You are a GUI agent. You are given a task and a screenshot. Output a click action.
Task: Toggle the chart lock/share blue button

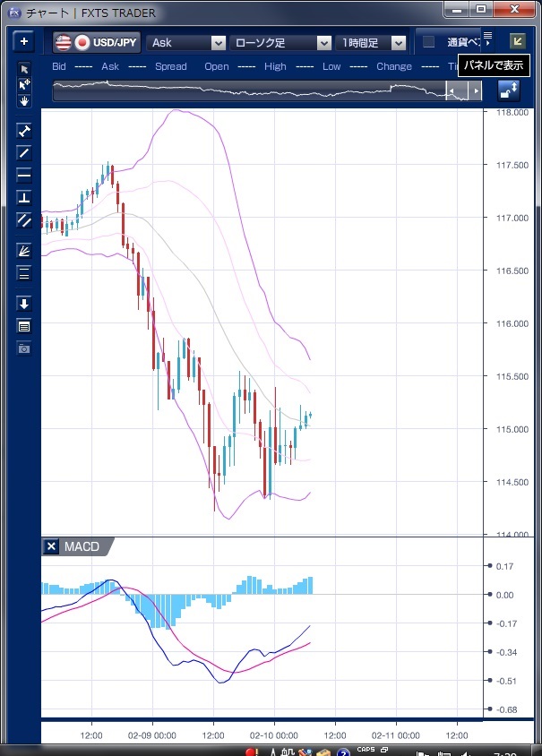[x=509, y=90]
